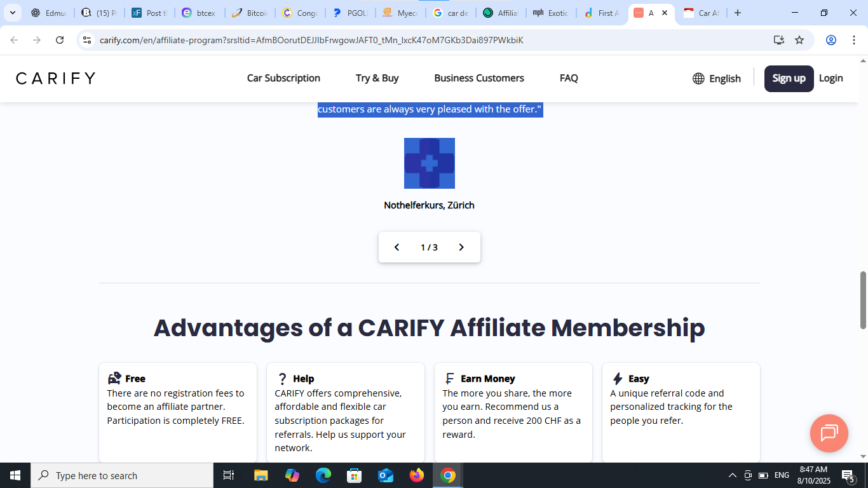868x488 pixels.
Task: Open the notification center
Action: [x=848, y=475]
